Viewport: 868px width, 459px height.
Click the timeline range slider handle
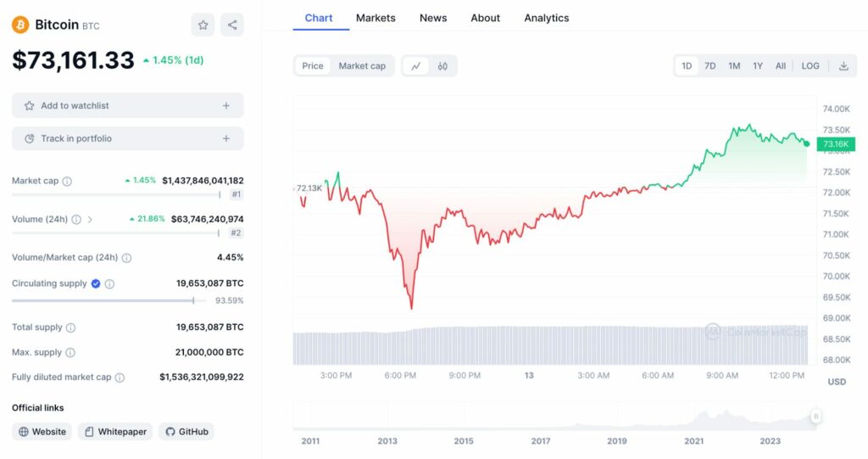click(815, 417)
